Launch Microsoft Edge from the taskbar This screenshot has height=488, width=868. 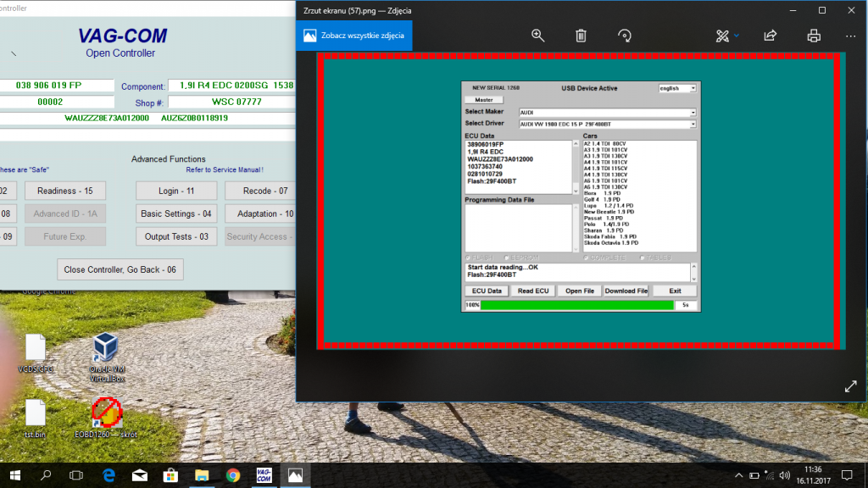pos(108,475)
